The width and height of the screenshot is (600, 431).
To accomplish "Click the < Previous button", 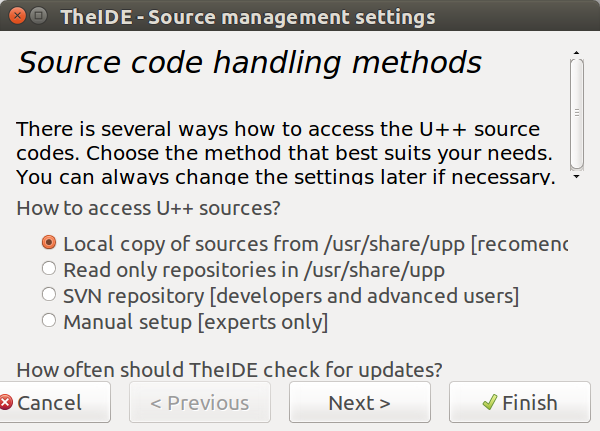I will click(x=200, y=402).
